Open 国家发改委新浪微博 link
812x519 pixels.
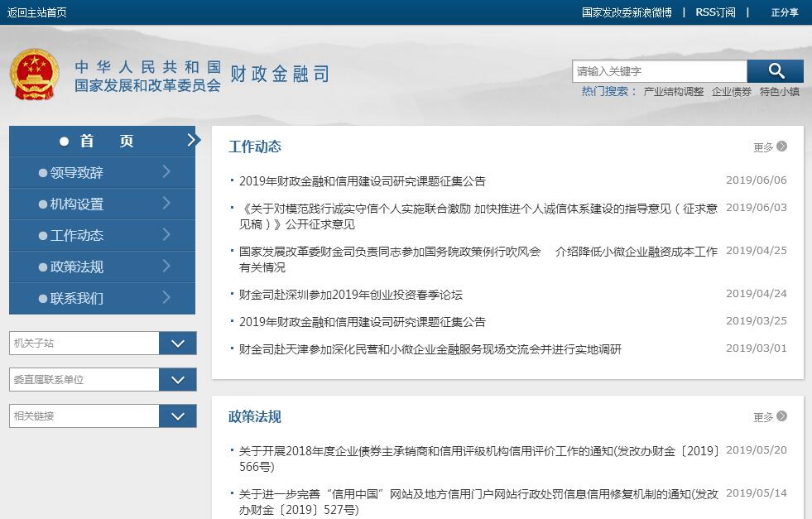tap(627, 12)
